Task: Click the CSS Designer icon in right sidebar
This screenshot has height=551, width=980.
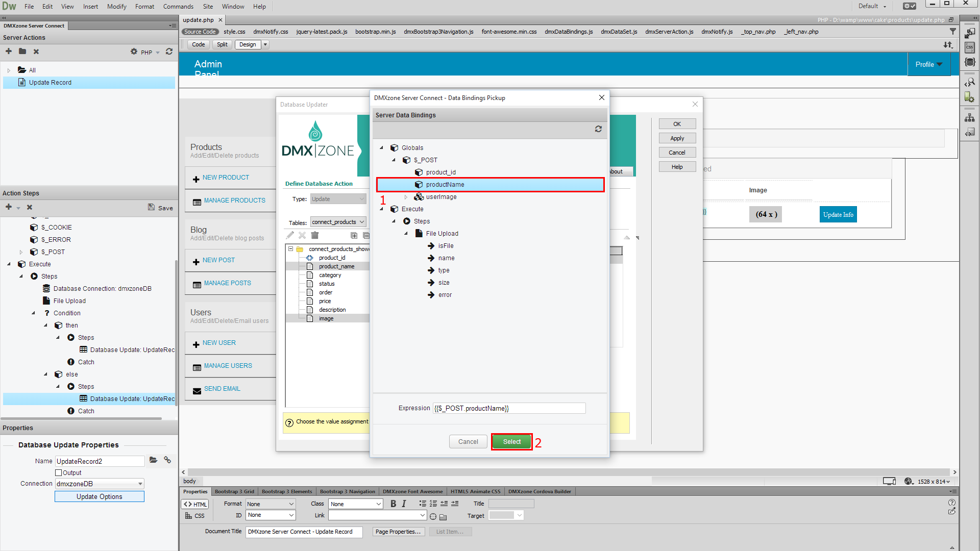Action: click(970, 47)
